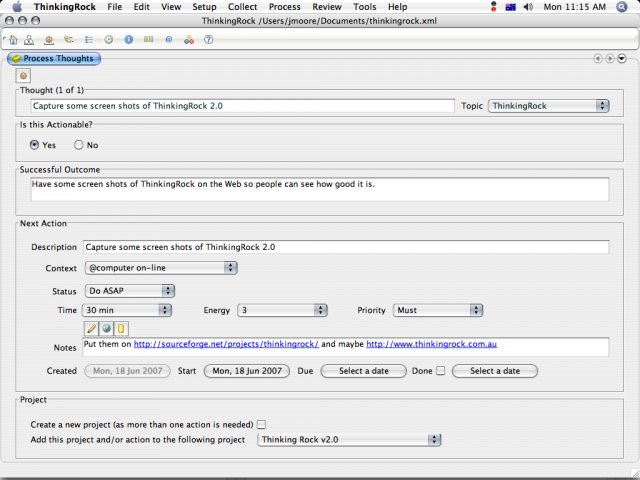Click the globe icon above Notes
Image resolution: width=640 pixels, height=480 pixels.
[x=106, y=328]
